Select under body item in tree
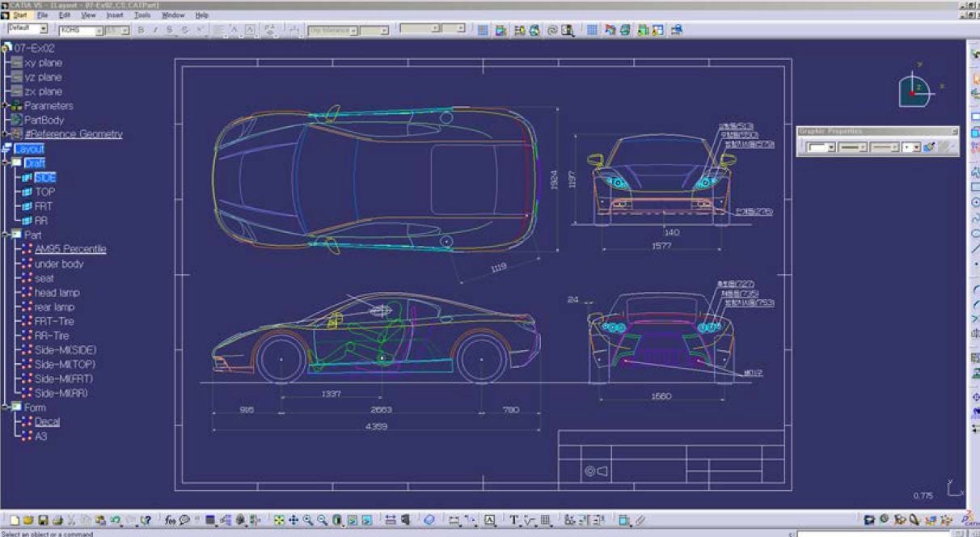The image size is (980, 537). (x=59, y=264)
